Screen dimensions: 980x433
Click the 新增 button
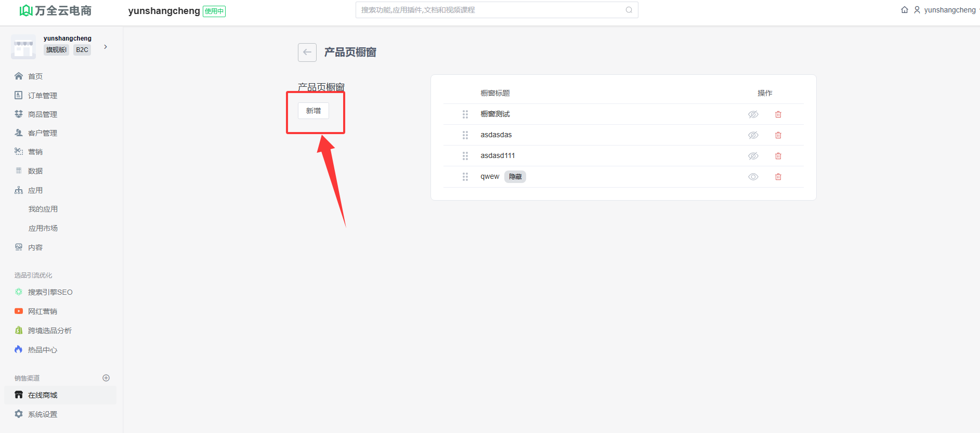point(313,111)
